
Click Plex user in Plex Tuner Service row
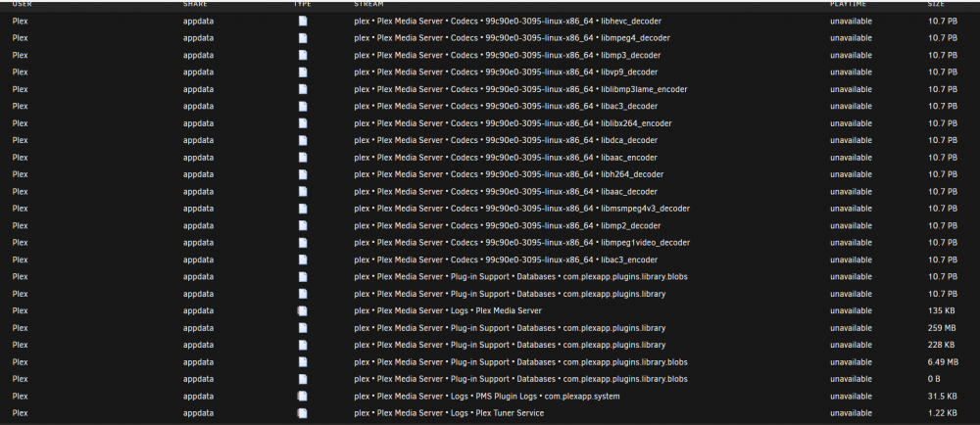[20, 413]
